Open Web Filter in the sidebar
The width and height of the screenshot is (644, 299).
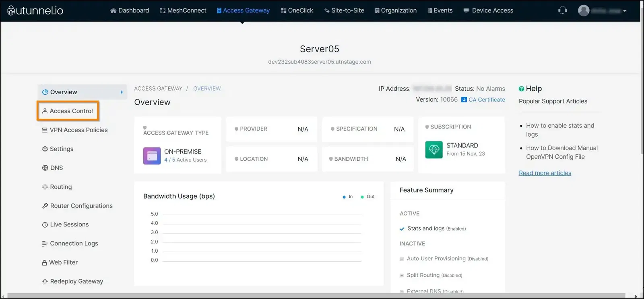pos(60,262)
